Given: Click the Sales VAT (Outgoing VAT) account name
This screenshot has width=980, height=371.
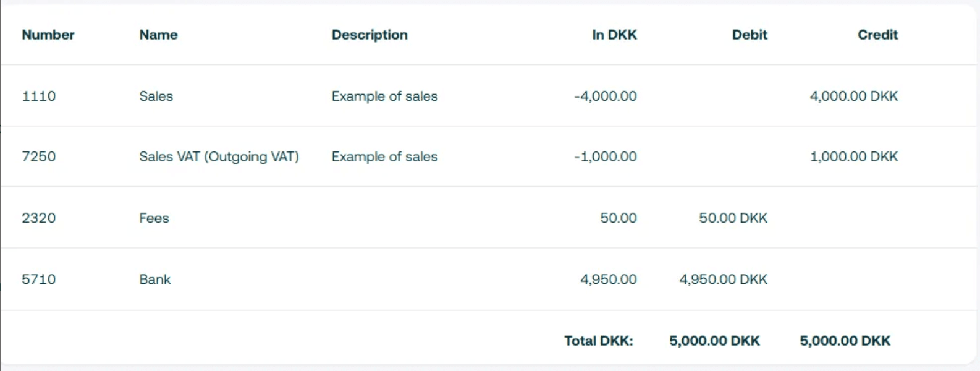Looking at the screenshot, I should click(x=219, y=156).
